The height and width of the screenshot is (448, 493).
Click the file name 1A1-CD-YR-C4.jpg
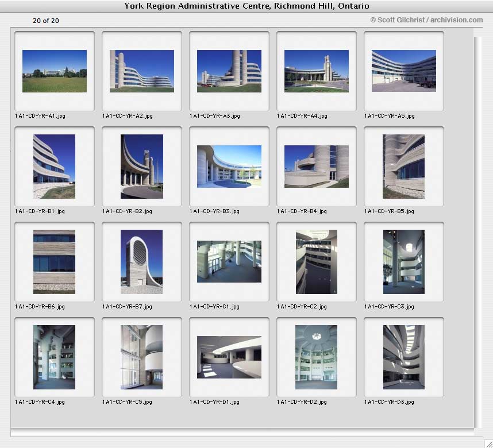pos(40,402)
